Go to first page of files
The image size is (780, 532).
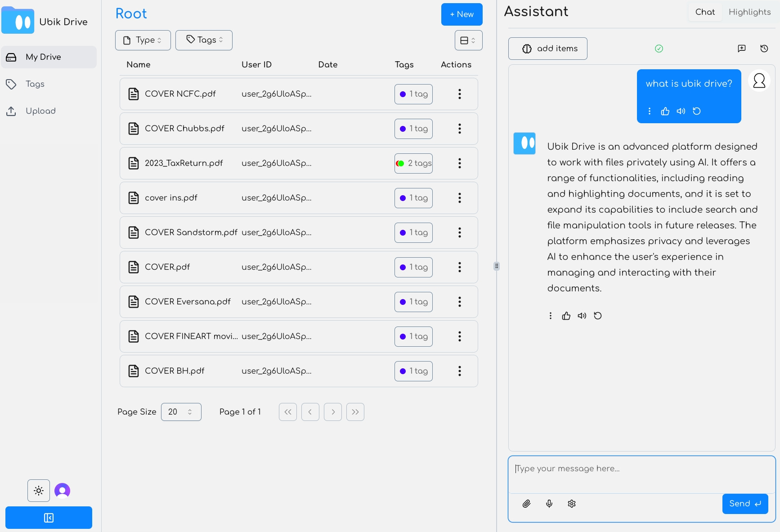coord(288,412)
